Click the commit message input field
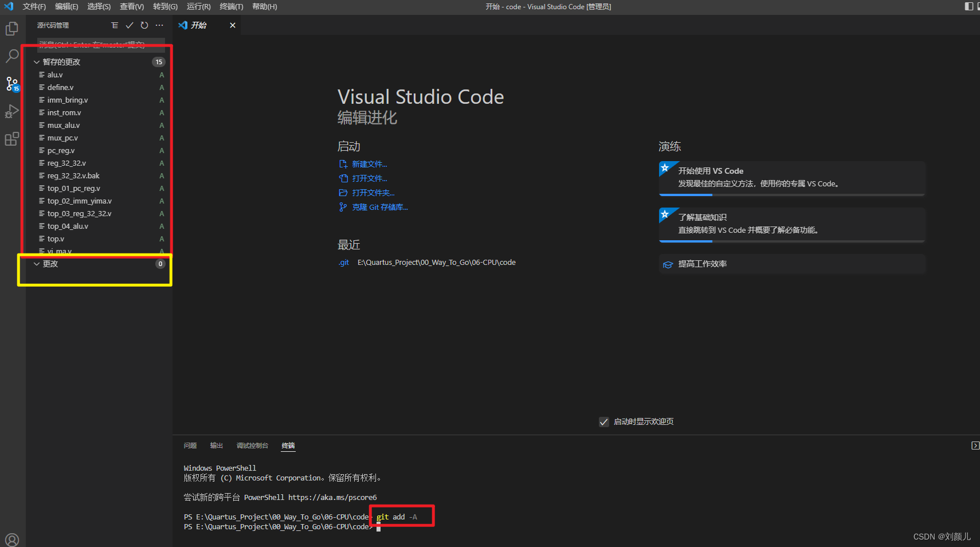 (101, 45)
